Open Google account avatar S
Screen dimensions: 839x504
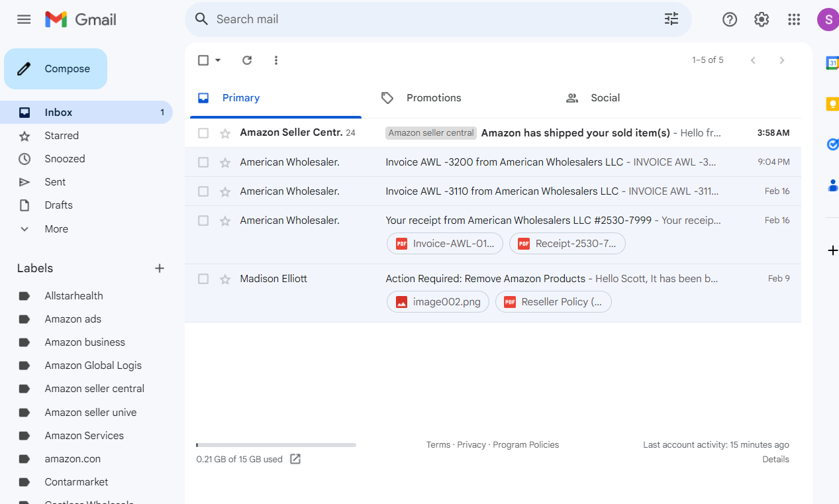coord(828,19)
